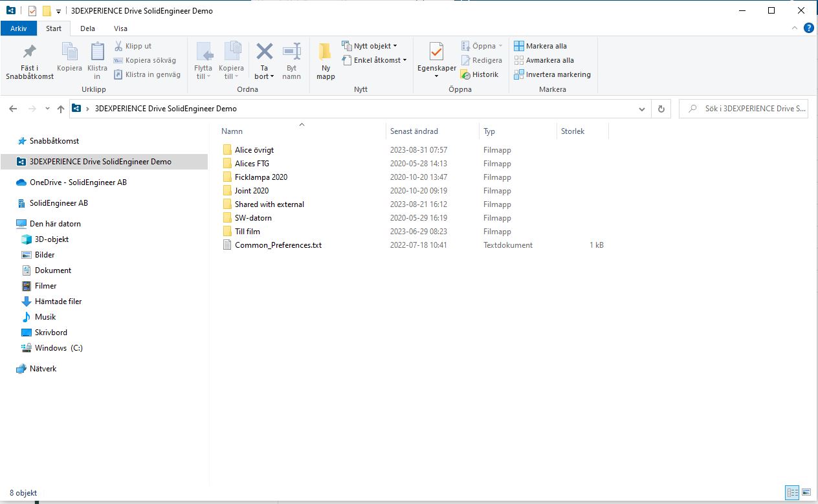Open the help question mark icon

[x=808, y=28]
